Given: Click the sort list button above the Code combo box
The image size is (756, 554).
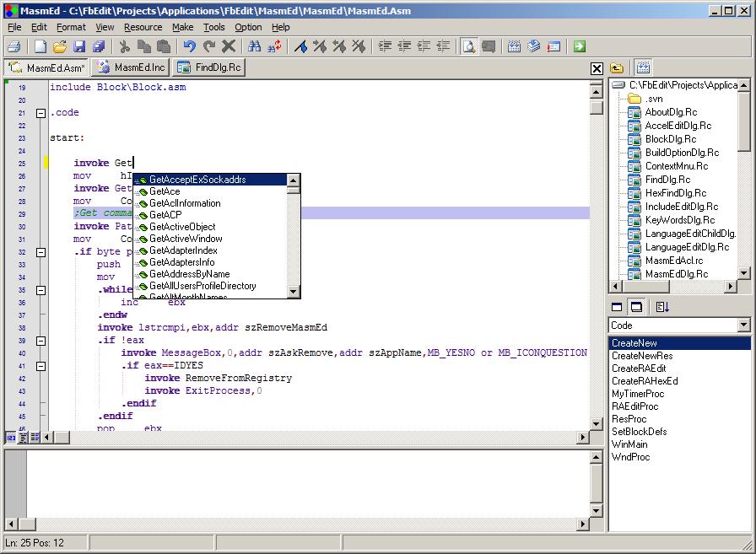Looking at the screenshot, I should [662, 307].
